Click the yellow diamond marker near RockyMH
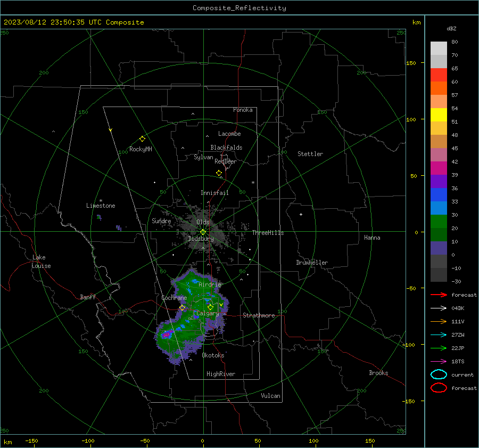 (142, 139)
